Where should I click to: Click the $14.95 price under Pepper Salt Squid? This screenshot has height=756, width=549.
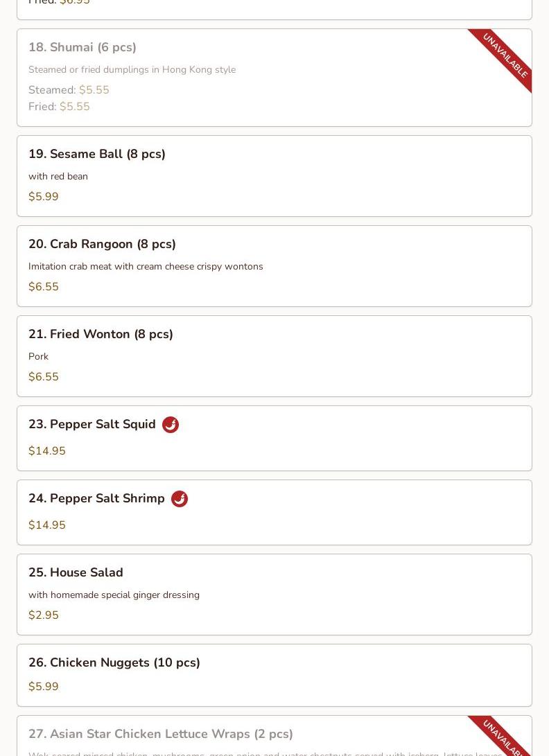coord(47,451)
